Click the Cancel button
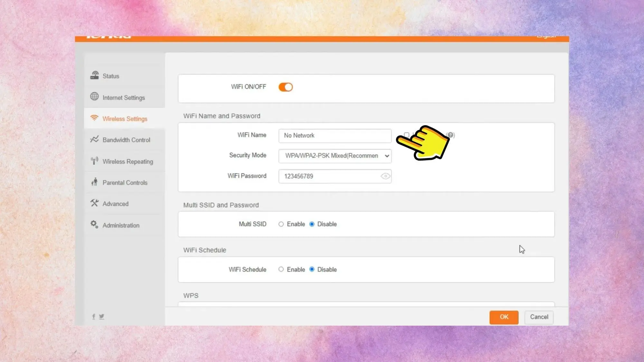Viewport: 644px width, 362px height. coord(539,317)
